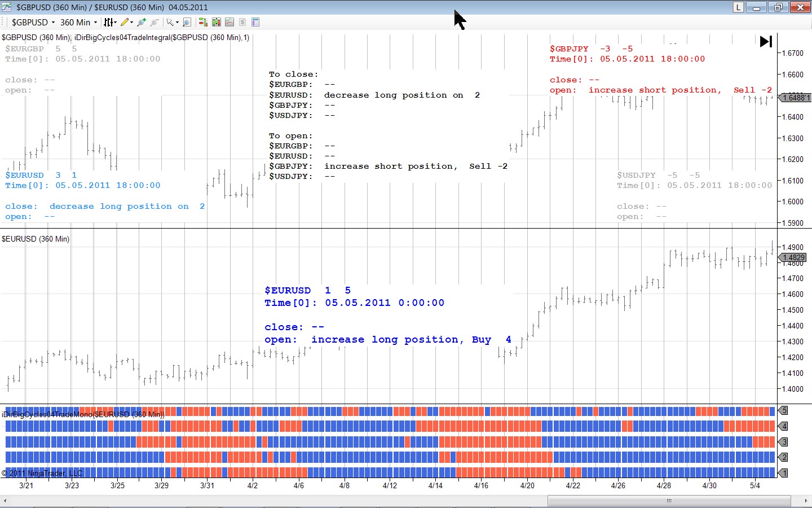Click the dark blue $EURUSD 1 5 heading
The height and width of the screenshot is (508, 812).
pos(308,291)
